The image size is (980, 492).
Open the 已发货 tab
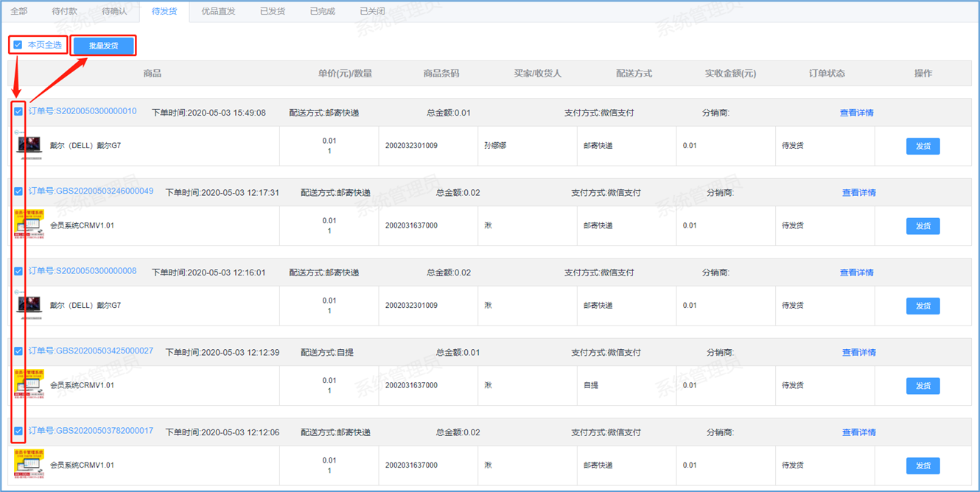tap(273, 11)
